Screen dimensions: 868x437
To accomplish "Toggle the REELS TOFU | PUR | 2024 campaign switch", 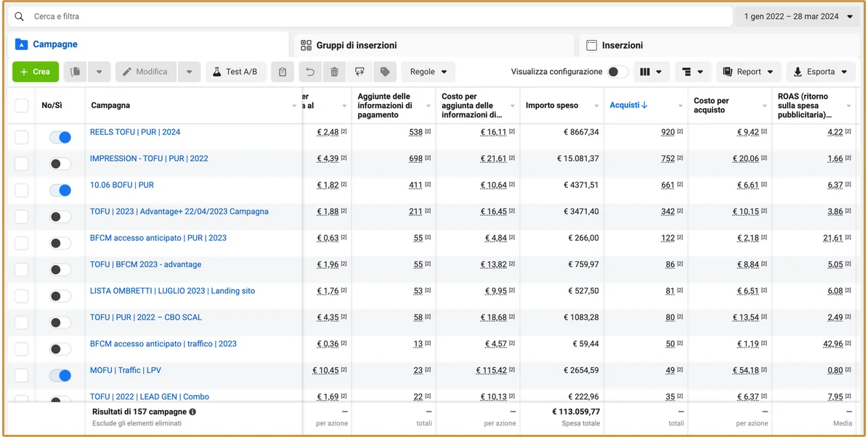I will tap(60, 137).
